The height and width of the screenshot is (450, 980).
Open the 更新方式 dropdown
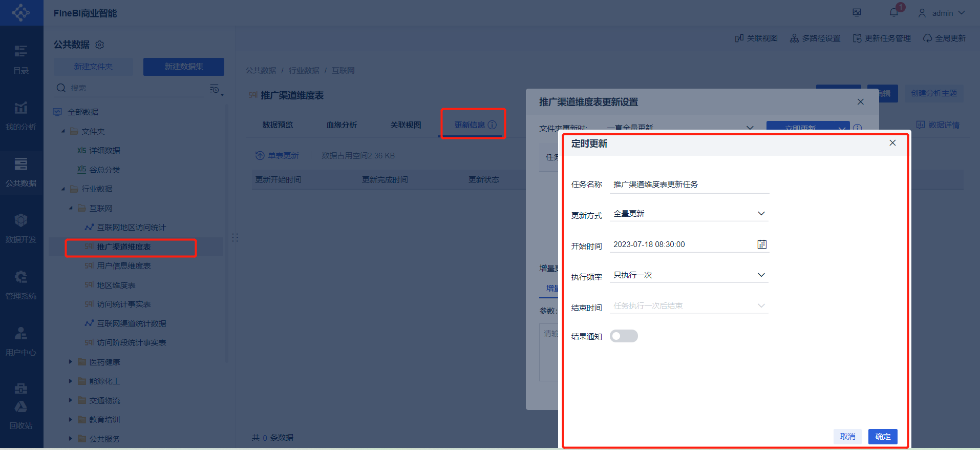click(x=689, y=213)
